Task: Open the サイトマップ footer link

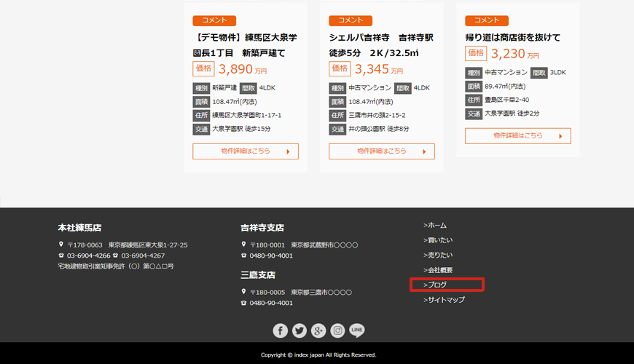Action: (444, 300)
